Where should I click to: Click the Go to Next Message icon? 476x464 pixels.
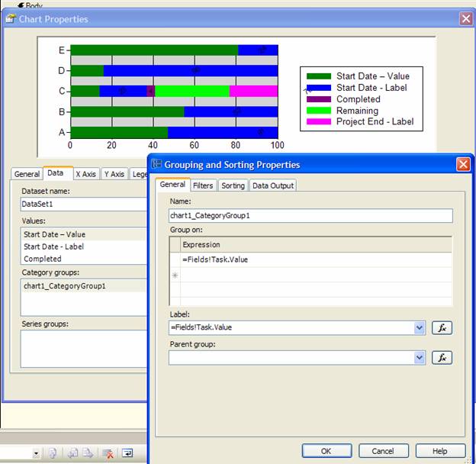88,453
